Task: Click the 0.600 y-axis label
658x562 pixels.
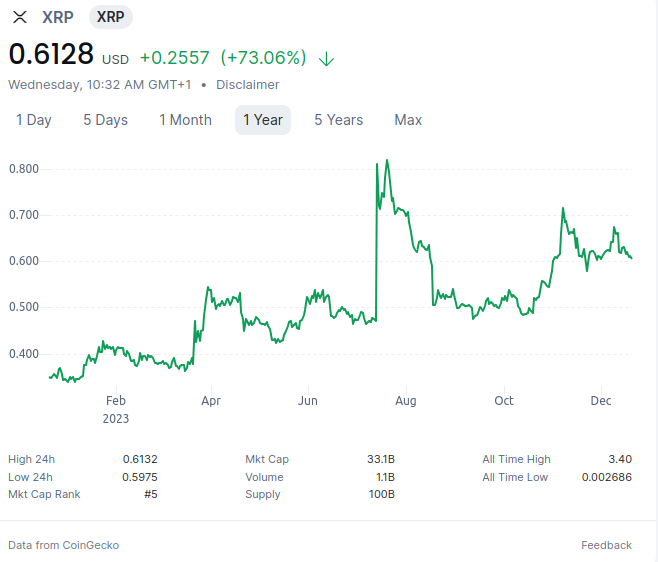Action: 24,261
